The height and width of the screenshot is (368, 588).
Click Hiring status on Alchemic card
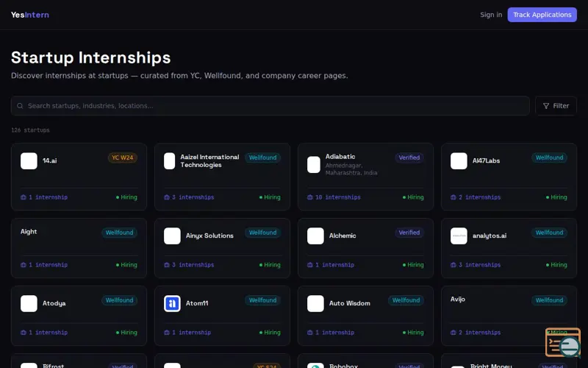pos(413,265)
